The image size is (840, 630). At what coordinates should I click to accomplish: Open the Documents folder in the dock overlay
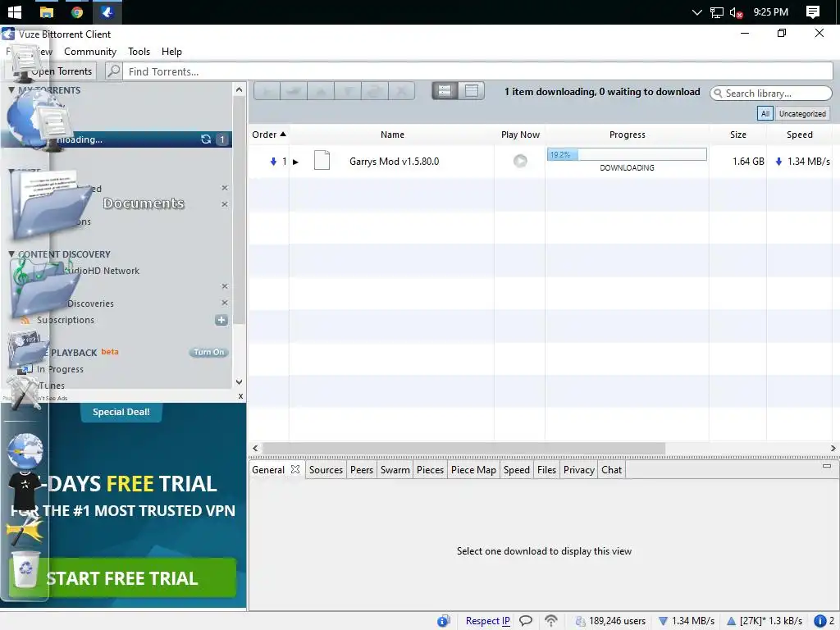tap(51, 205)
